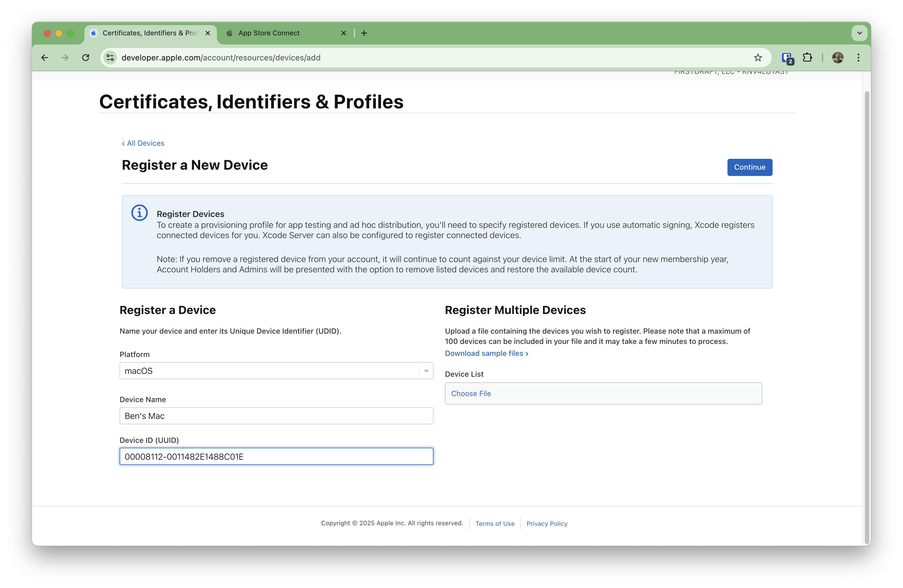
Task: Expand the tab search dropdown arrow
Action: 859,33
